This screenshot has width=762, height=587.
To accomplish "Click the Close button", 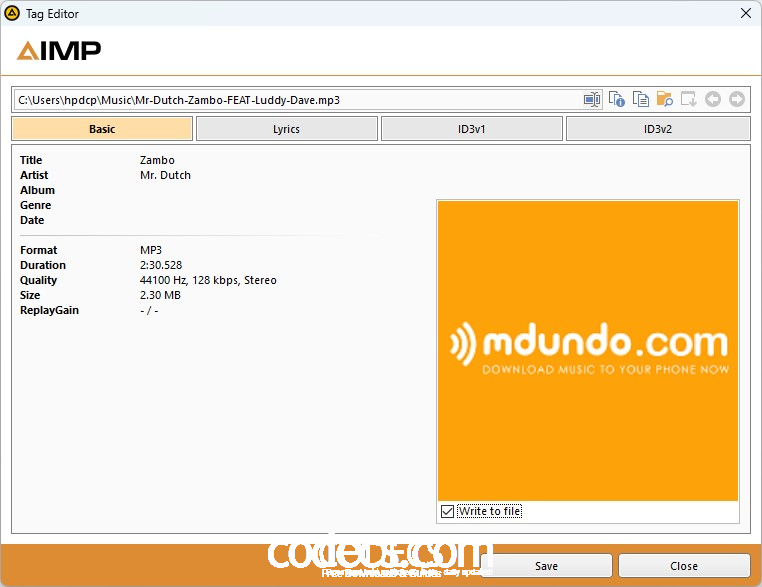I will click(684, 566).
